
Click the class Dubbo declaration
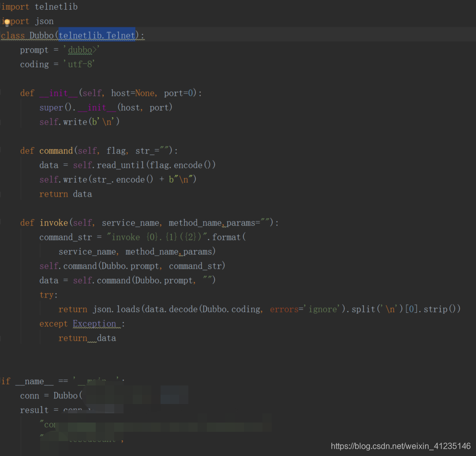(28, 35)
